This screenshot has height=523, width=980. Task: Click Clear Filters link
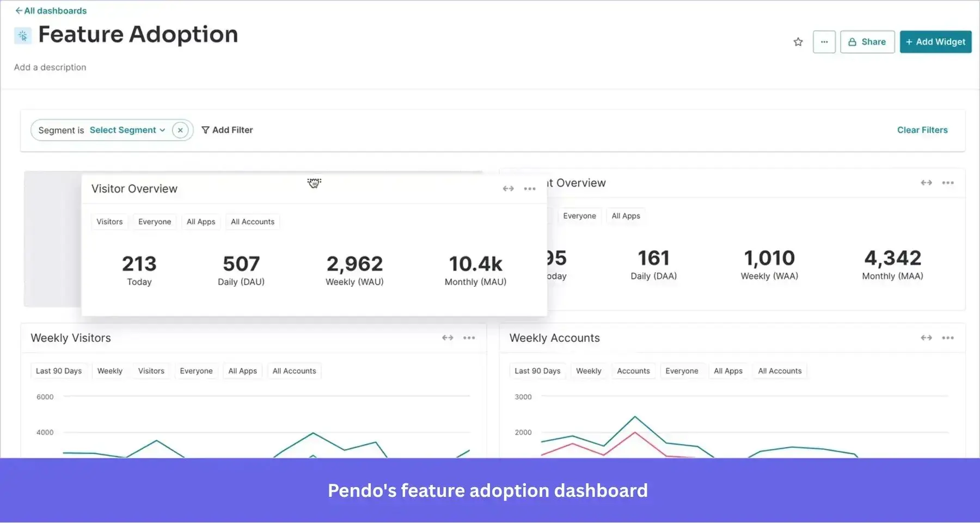point(922,130)
